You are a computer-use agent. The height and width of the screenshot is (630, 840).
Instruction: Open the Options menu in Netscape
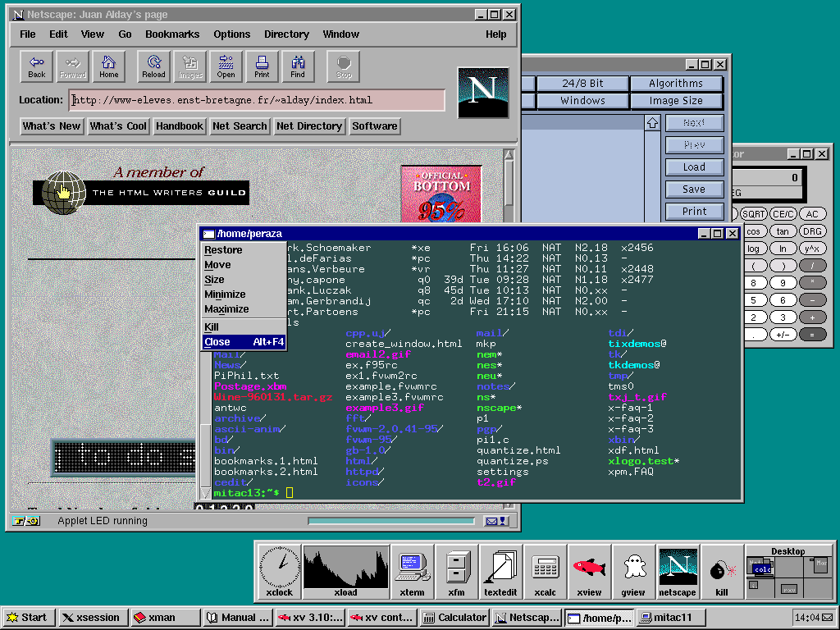(232, 34)
